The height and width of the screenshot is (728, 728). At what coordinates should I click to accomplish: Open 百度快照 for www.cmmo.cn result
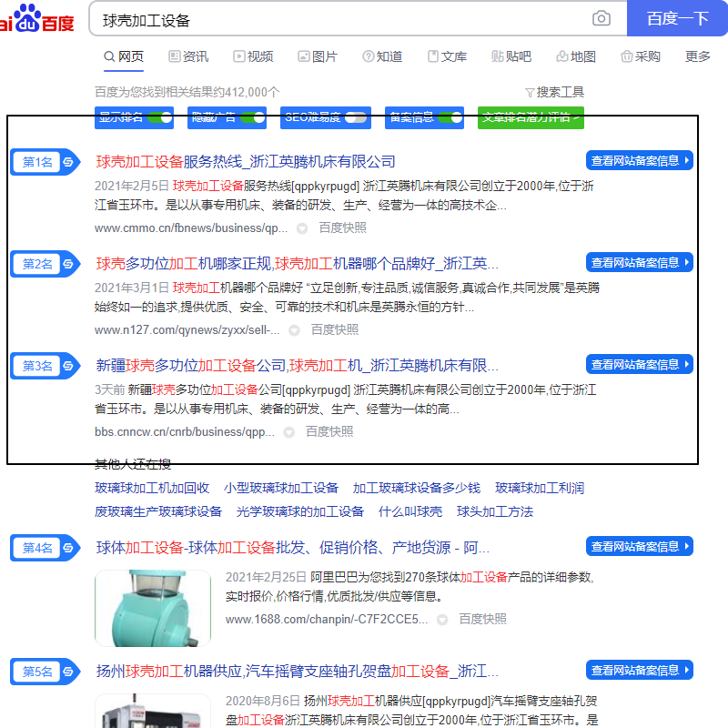pos(343,228)
